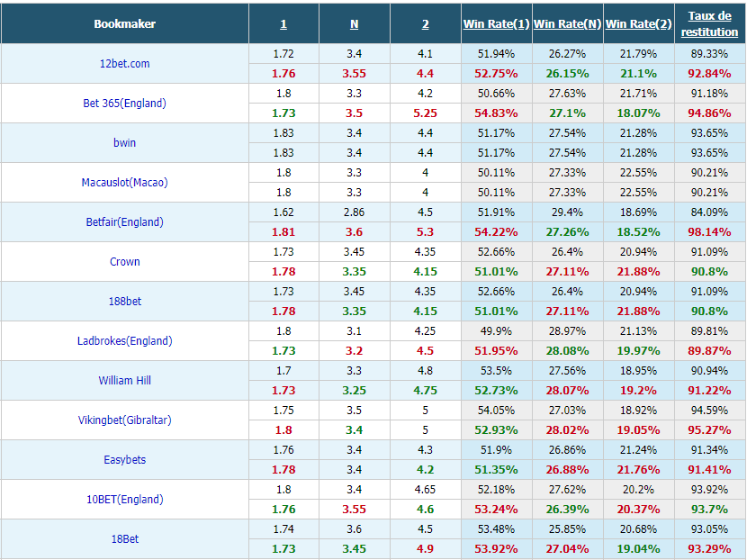Open the Crown bookmaker link

pyautogui.click(x=124, y=261)
